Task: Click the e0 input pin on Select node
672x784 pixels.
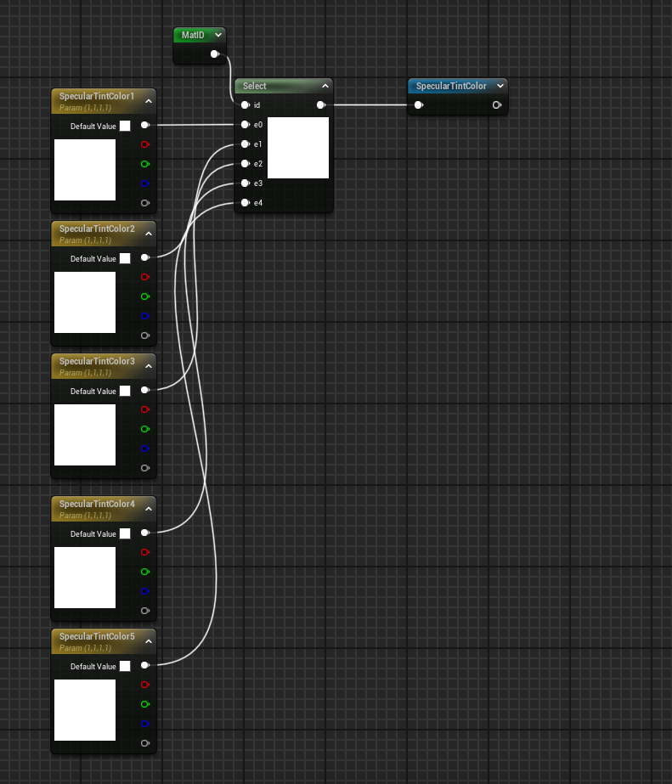Action: (245, 125)
